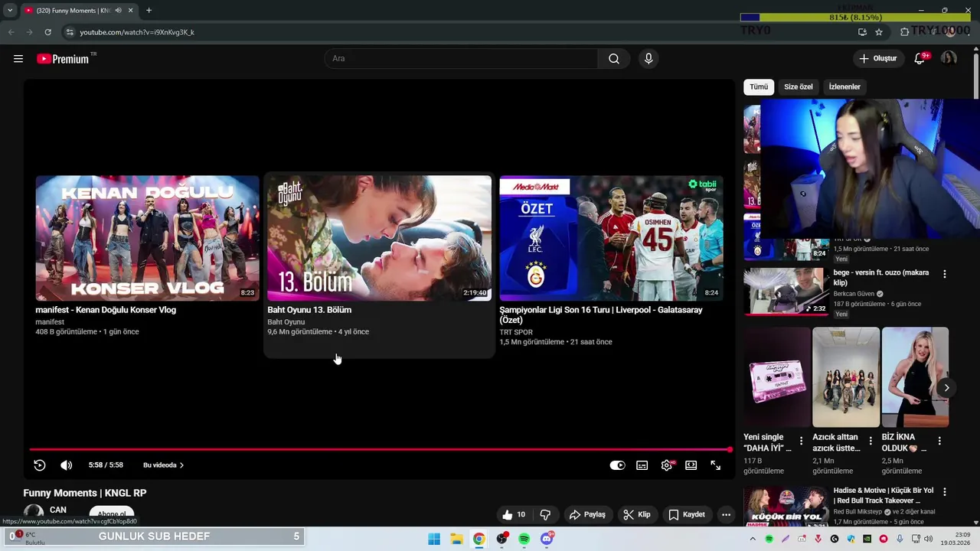Create a clip with the Klip button
The image size is (980, 551).
[x=637, y=515]
